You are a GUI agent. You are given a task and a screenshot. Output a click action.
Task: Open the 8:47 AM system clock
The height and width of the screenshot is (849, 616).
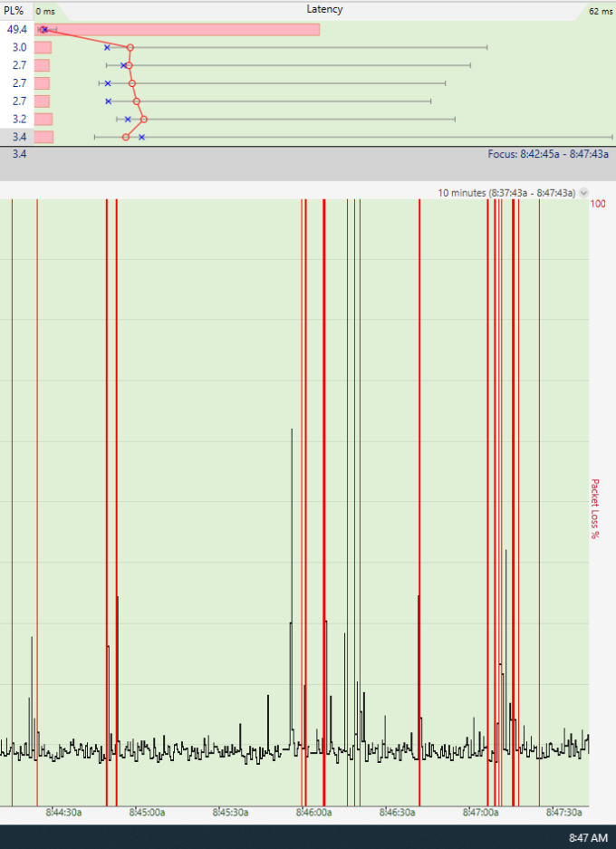[x=588, y=837]
